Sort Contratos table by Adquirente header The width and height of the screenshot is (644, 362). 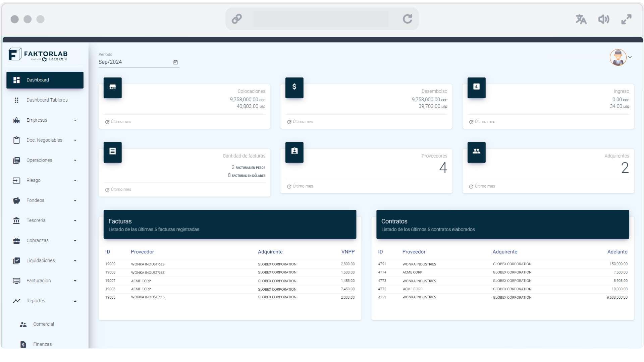(x=505, y=252)
